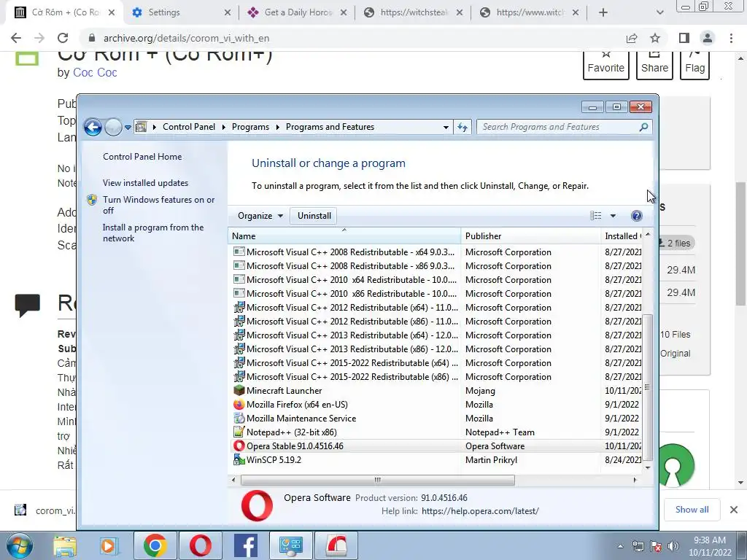Screen dimensions: 747x560
Task: Click the share page icon in Chrome address bar
Action: pyautogui.click(x=632, y=38)
